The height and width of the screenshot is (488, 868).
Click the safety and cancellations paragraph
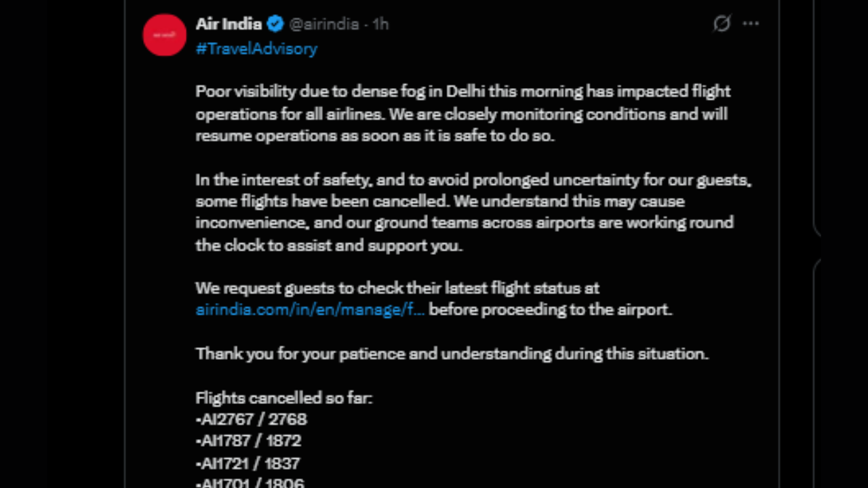(x=468, y=211)
